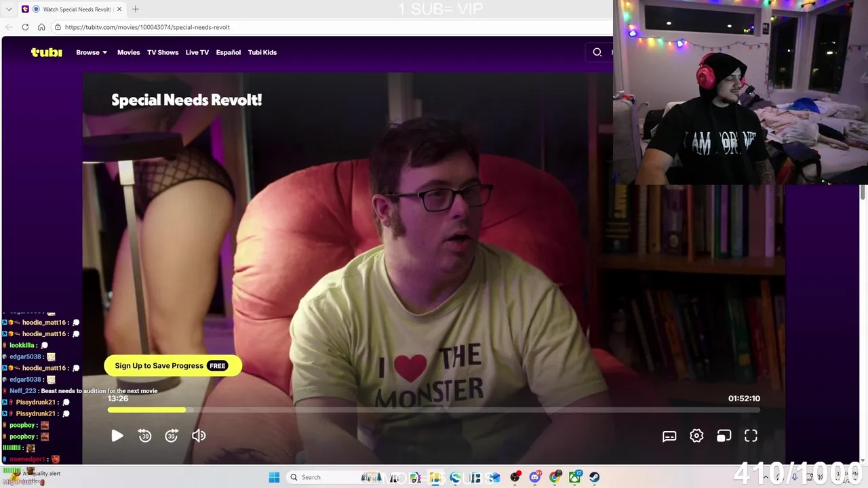Select the Watch Special Needs Revolt tab
This screenshot has width=868, height=488.
click(x=71, y=9)
